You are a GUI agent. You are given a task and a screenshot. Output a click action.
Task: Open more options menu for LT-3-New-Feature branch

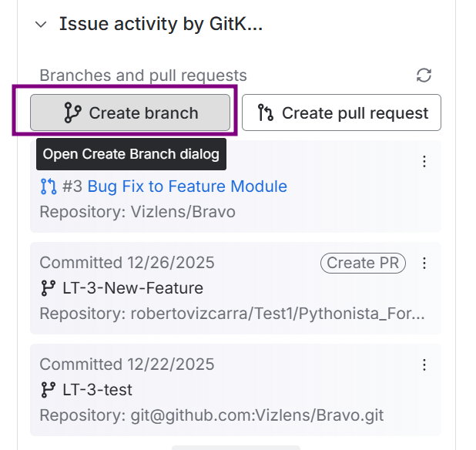[424, 264]
